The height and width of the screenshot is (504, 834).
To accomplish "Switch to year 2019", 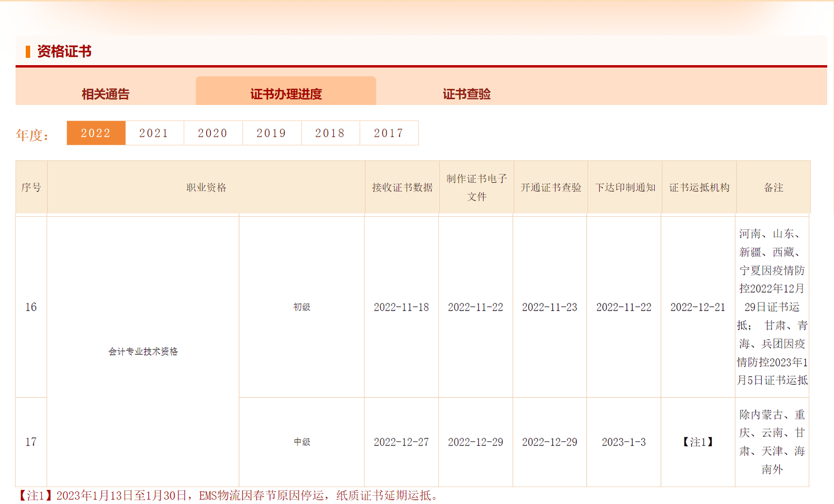I will [272, 133].
